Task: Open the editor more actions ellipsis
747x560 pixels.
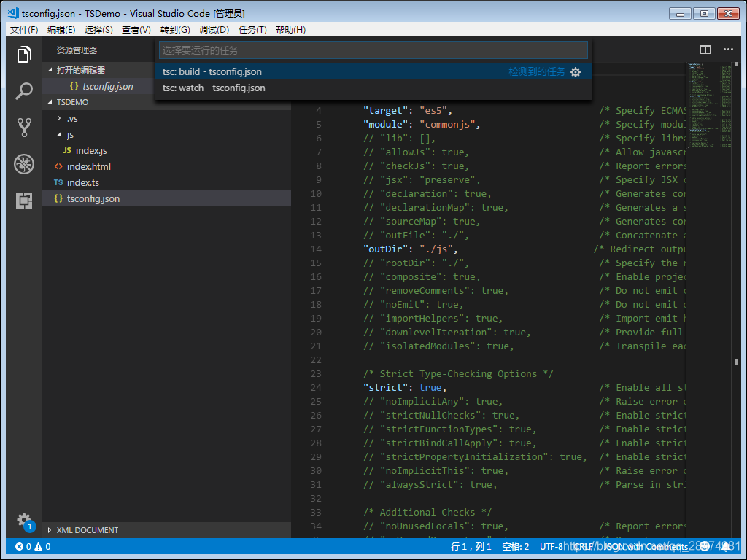Action: [728, 50]
